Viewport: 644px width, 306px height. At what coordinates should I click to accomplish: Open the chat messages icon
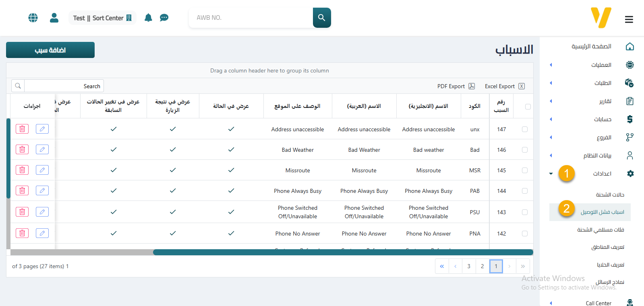coord(164,18)
